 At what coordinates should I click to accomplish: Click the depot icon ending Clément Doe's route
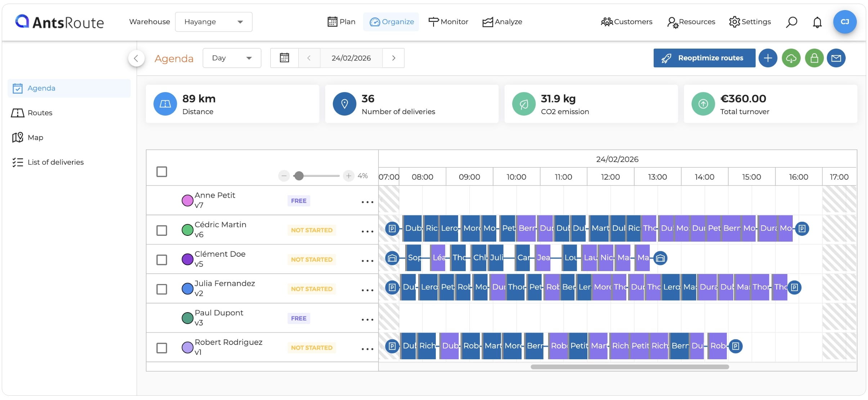pyautogui.click(x=660, y=258)
